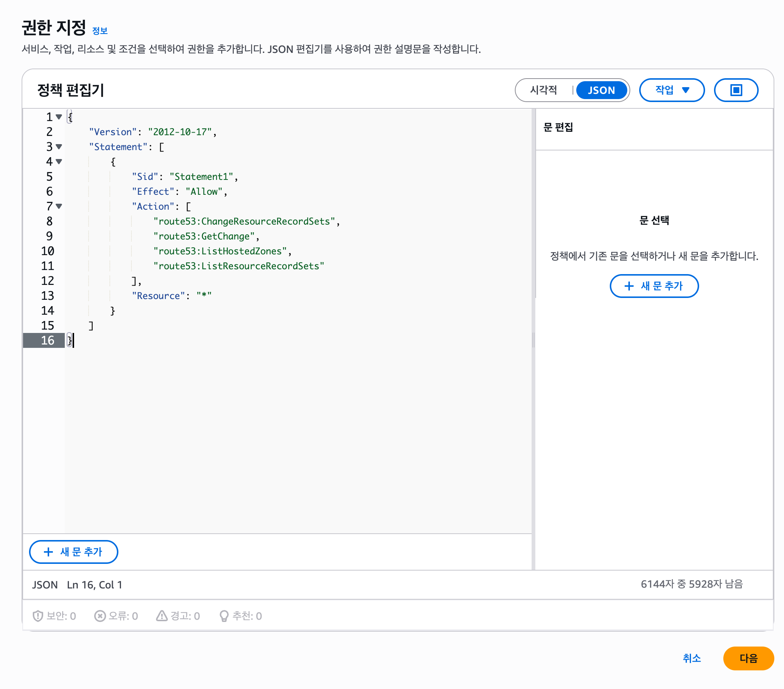Image resolution: width=784 pixels, height=689 pixels.
Task: Click line 13 Resource value in editor
Action: (x=204, y=296)
